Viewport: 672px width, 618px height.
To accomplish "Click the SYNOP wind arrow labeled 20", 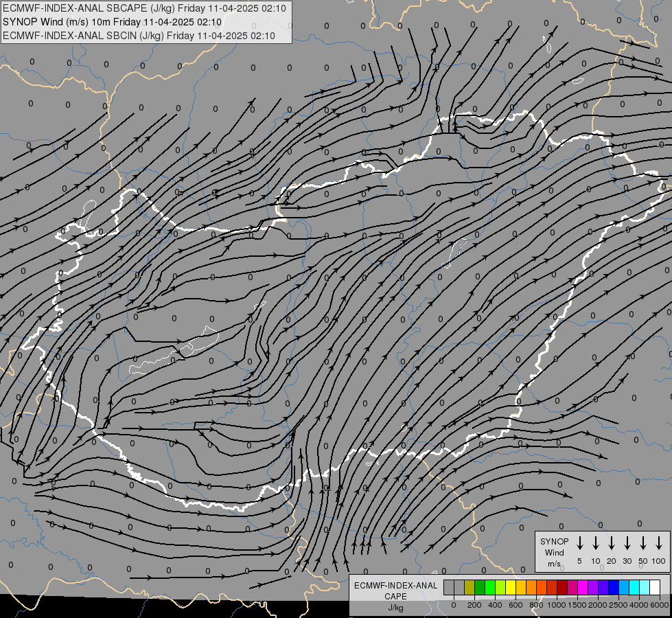I will (612, 543).
